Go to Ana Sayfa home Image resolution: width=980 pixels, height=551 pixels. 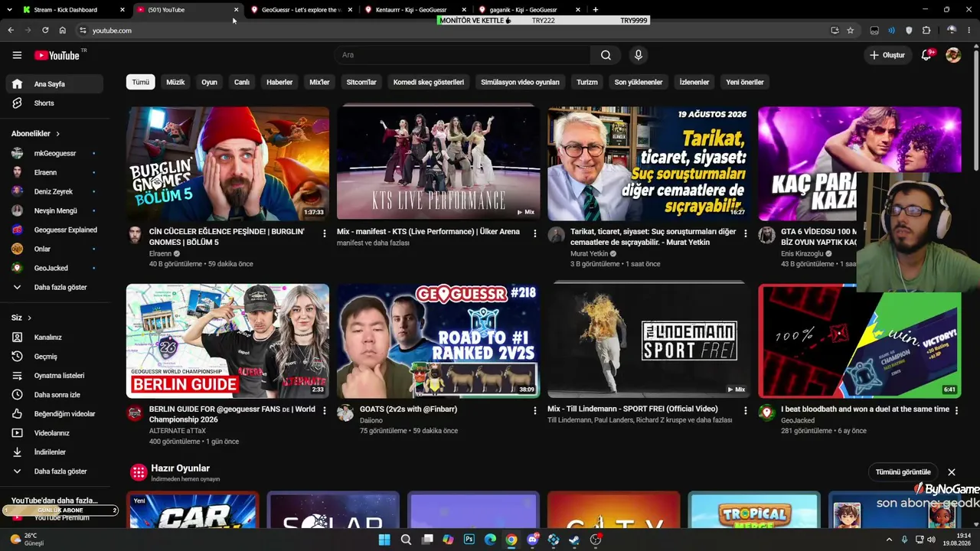(54, 84)
